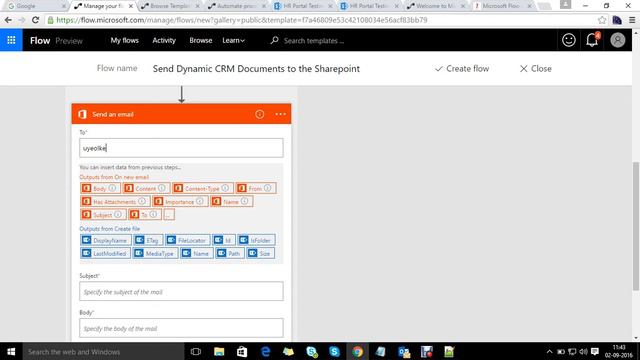
Task: Open the user account avatar
Action: 618,40
